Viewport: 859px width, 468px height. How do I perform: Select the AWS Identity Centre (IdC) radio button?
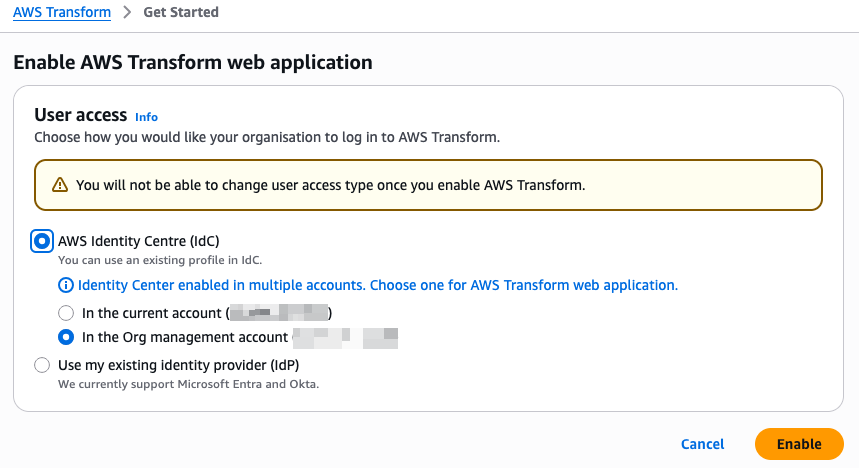click(x=42, y=241)
